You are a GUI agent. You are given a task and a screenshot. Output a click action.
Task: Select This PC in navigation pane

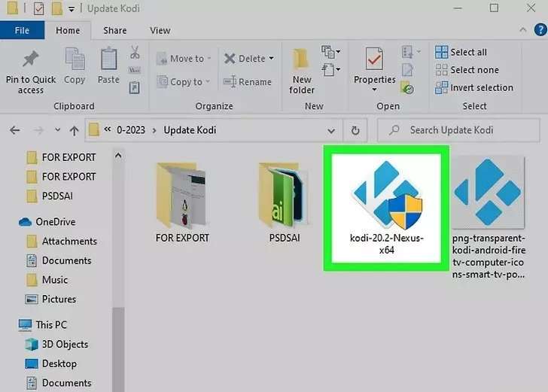coord(43,325)
